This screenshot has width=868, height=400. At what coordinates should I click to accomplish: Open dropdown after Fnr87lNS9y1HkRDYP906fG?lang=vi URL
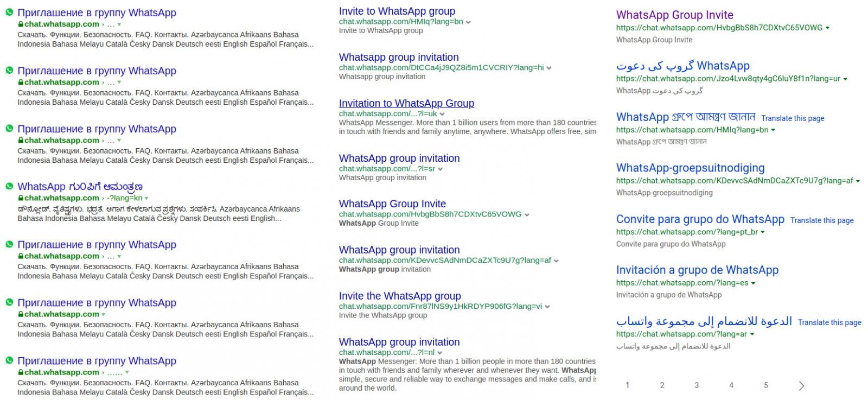click(547, 307)
